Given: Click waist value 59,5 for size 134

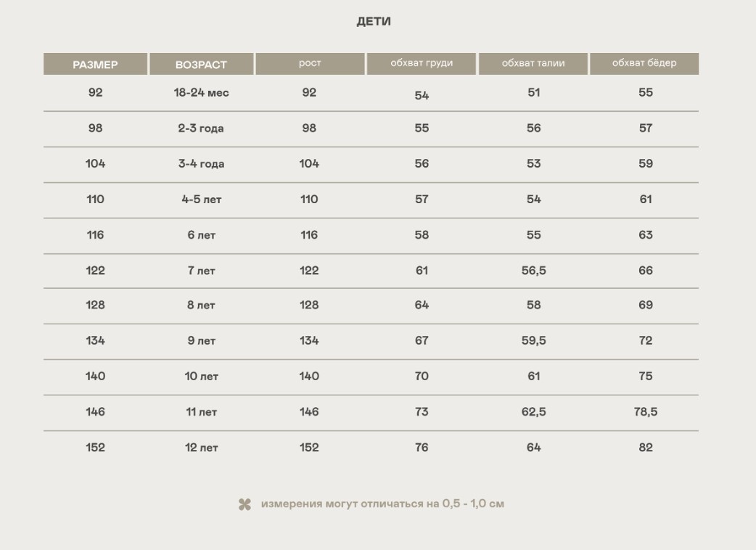Looking at the screenshot, I should 534,340.
